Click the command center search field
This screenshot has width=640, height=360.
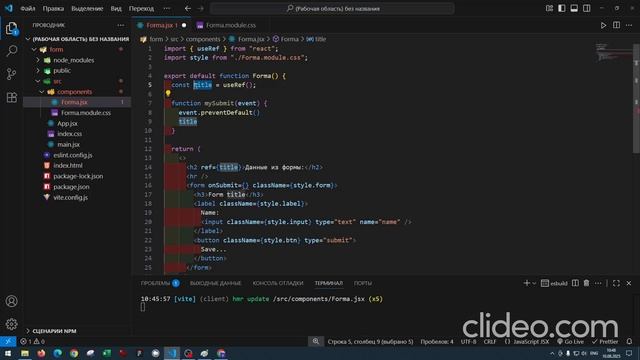coord(332,9)
